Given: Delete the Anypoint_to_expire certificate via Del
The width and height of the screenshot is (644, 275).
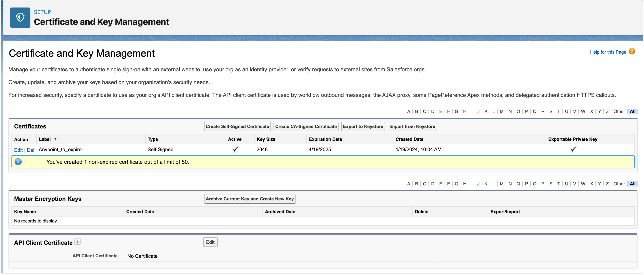Looking at the screenshot, I should pos(30,150).
